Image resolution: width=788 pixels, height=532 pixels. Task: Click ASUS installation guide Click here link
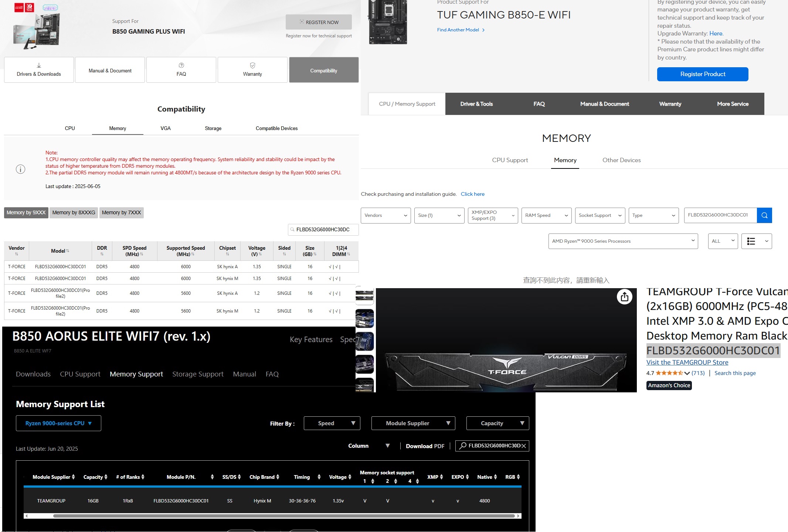(472, 194)
